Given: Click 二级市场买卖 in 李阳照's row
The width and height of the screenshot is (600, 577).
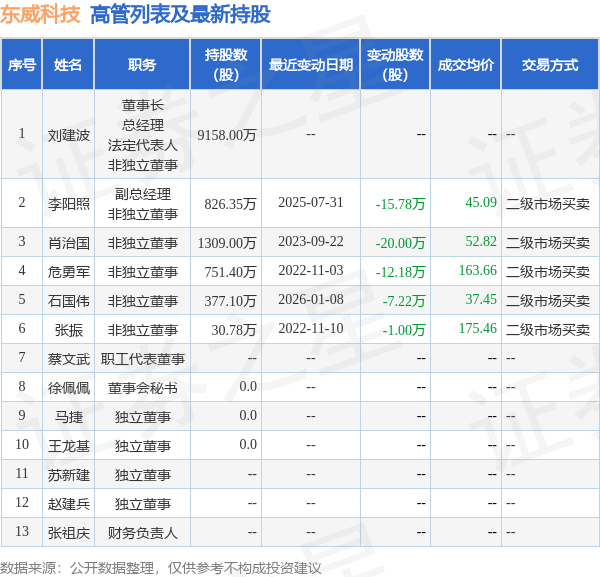Looking at the screenshot, I should click(548, 204).
